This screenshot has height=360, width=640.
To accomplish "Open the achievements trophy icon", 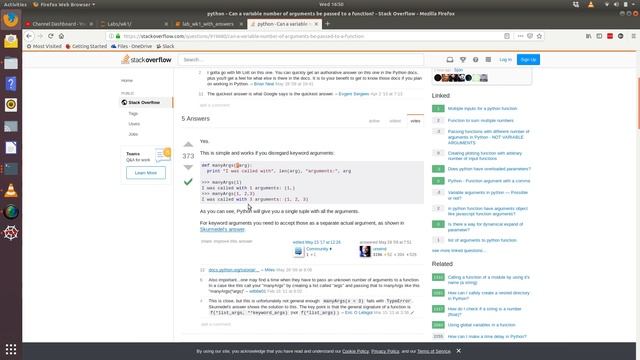I will (x=463, y=60).
